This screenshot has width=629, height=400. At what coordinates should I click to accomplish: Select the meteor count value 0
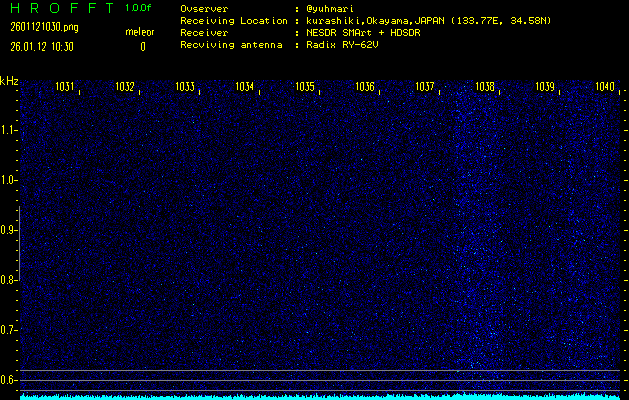pyautogui.click(x=142, y=46)
